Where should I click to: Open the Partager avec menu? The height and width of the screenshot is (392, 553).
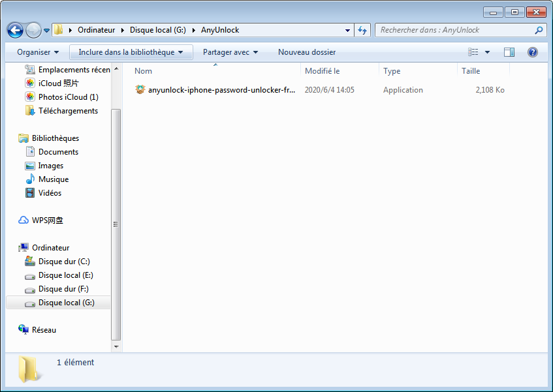pos(230,52)
